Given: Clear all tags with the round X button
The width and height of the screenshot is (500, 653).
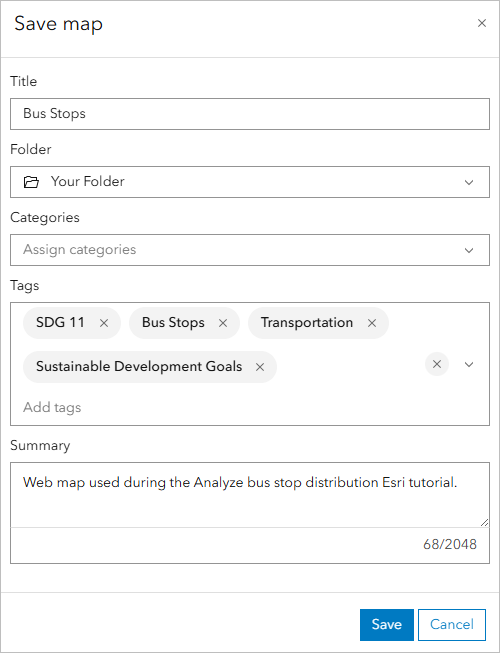Looking at the screenshot, I should click(437, 364).
